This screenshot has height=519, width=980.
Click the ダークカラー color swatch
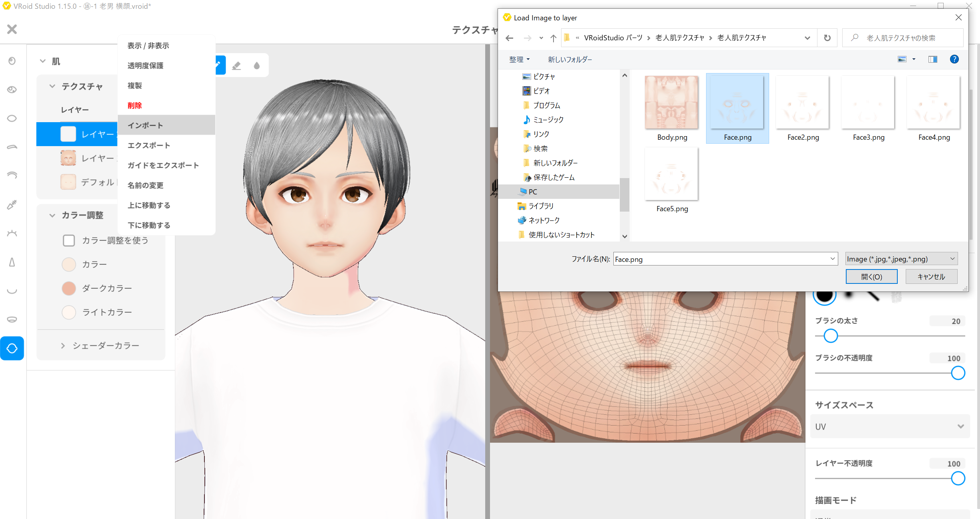69,288
